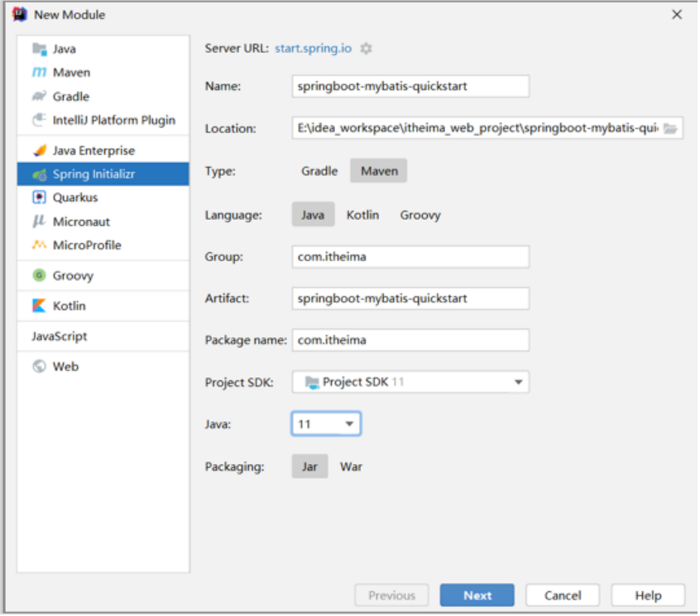Click the Cancel button

pyautogui.click(x=563, y=596)
